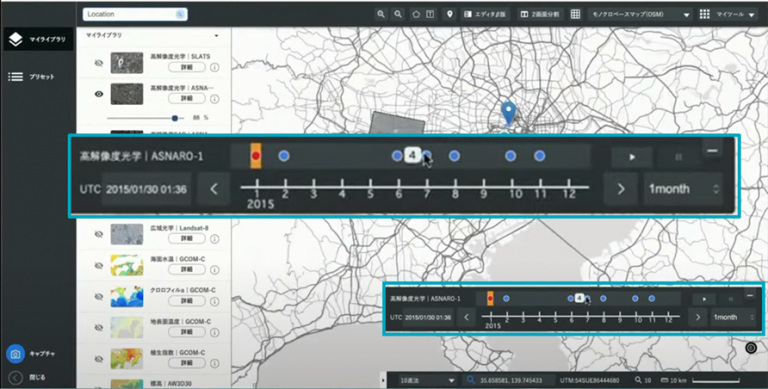Click the キャプチャ camera icon
Image resolution: width=768 pixels, height=389 pixels.
pyautogui.click(x=15, y=354)
